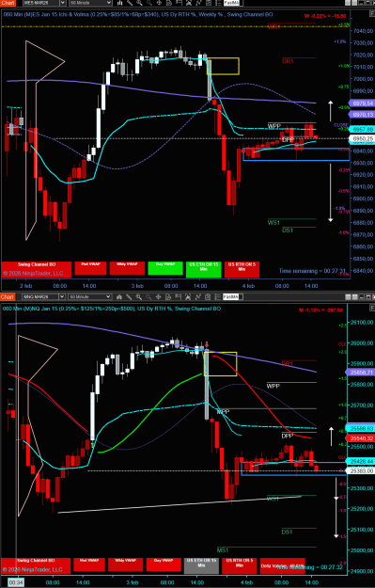The width and height of the screenshot is (375, 588).
Task: Open data series icon in MES chart toolbar
Action: point(188,3)
